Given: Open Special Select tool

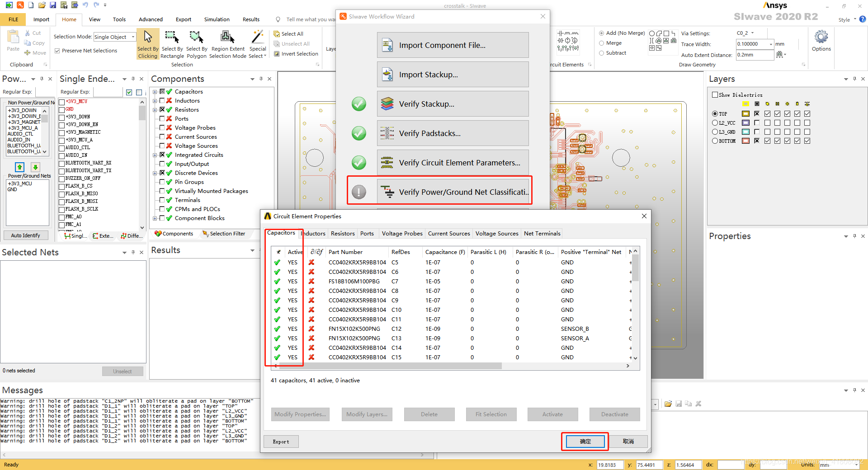Looking at the screenshot, I should point(258,44).
